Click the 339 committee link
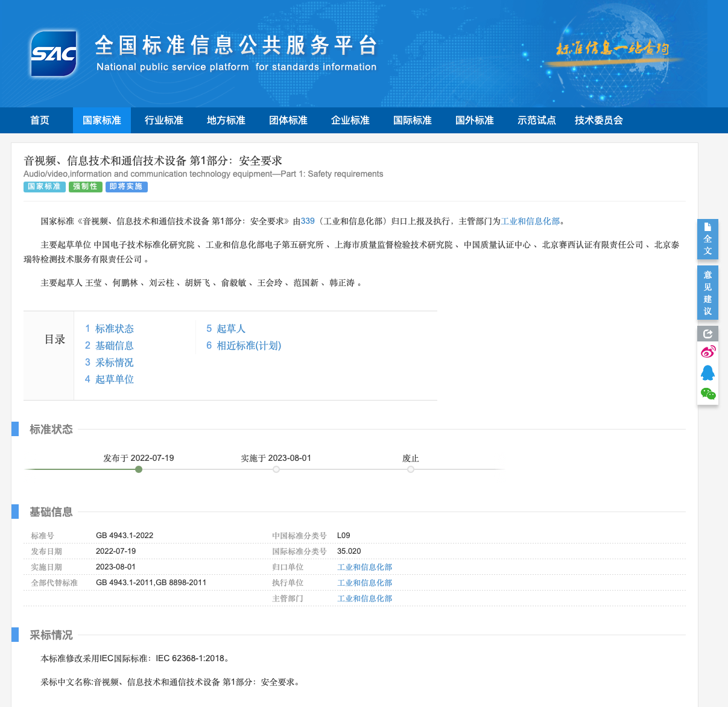 [x=308, y=221]
